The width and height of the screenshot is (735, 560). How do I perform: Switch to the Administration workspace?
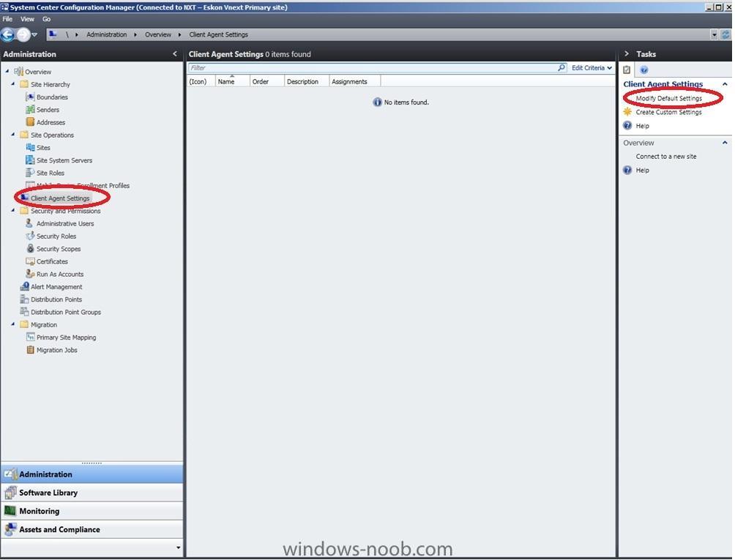(92, 474)
